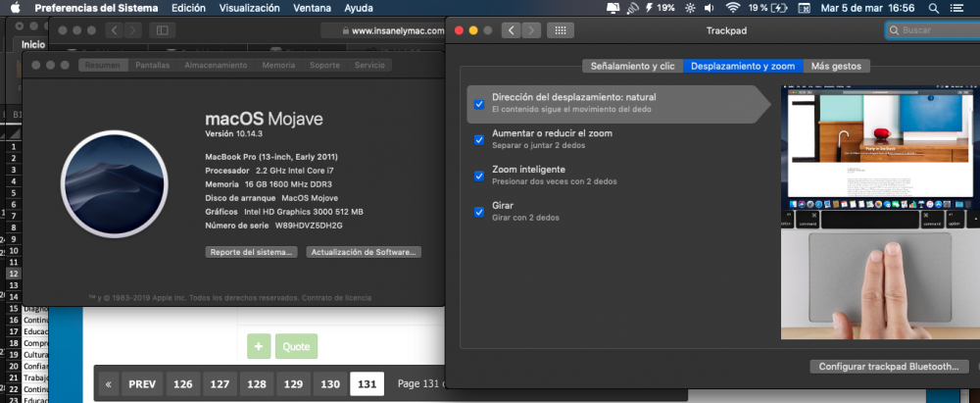
Task: Show all preferences grid button
Action: [x=560, y=30]
